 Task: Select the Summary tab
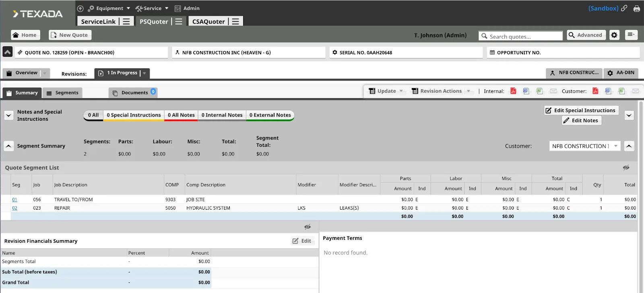tap(22, 93)
